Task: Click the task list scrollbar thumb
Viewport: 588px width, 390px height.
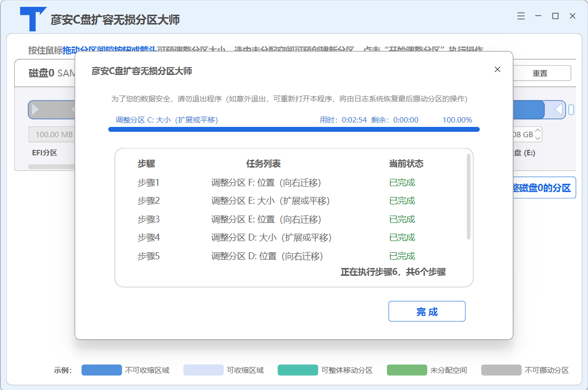Action: 468,196
